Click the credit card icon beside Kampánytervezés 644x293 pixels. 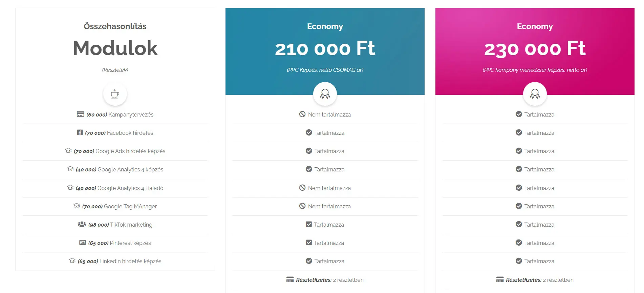click(x=80, y=114)
